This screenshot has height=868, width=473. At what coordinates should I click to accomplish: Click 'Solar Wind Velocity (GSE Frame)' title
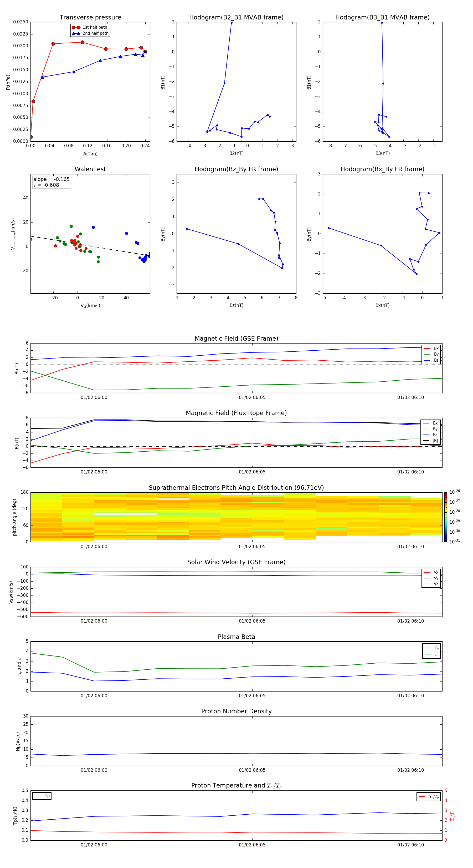click(x=236, y=562)
